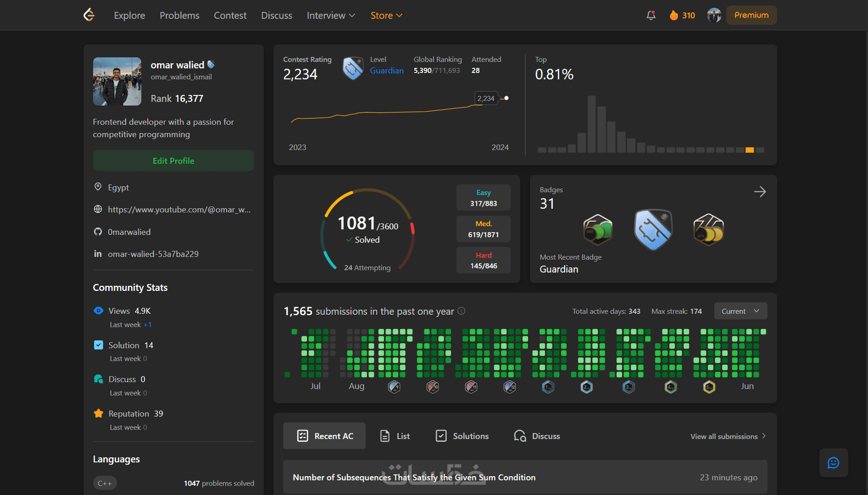Click the Views eye icon

click(x=99, y=311)
